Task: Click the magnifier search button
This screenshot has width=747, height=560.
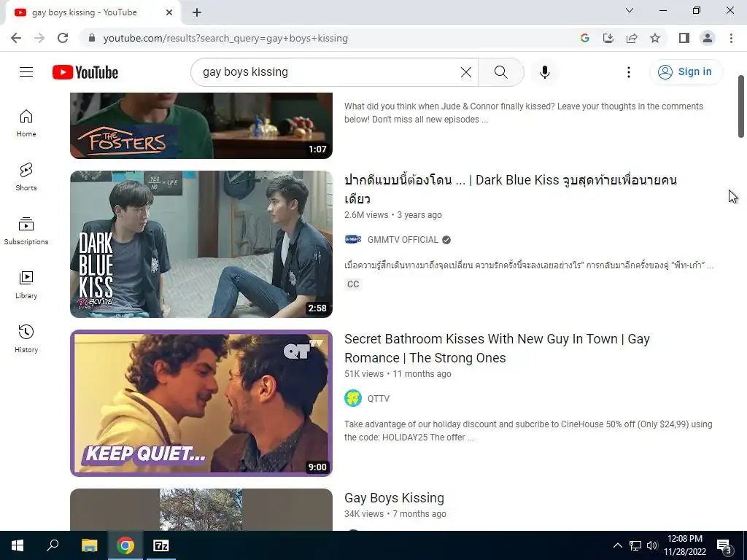Action: pos(500,72)
